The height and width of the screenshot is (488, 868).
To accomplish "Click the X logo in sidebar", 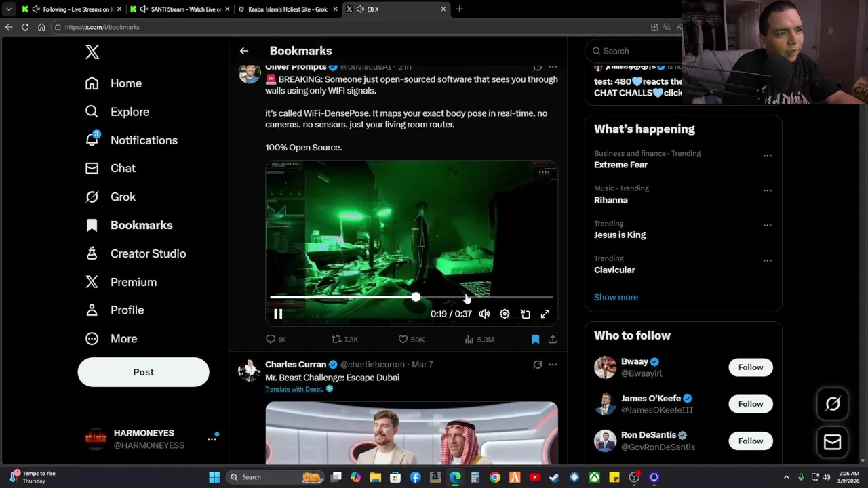I will (92, 52).
